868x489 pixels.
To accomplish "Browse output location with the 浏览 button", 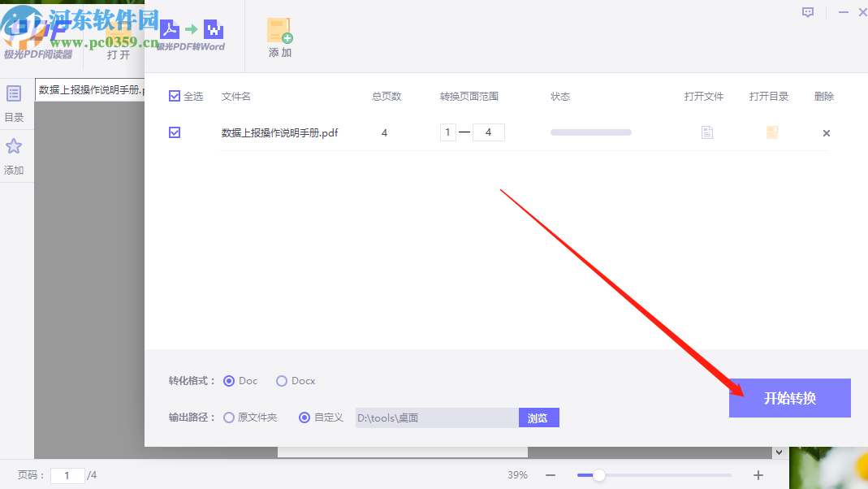I will (x=538, y=417).
